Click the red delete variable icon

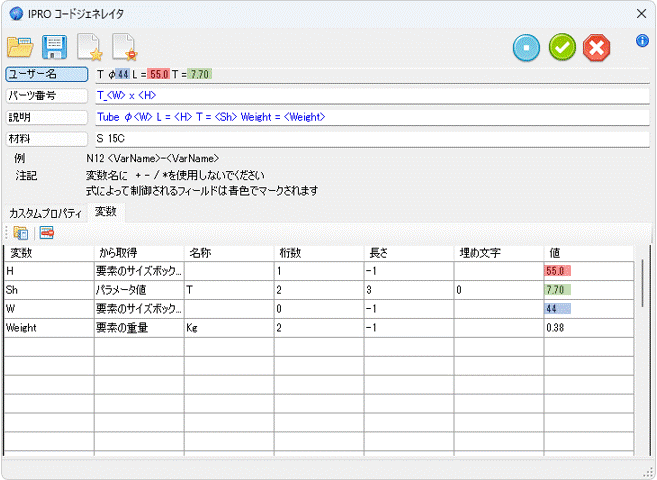[x=45, y=232]
